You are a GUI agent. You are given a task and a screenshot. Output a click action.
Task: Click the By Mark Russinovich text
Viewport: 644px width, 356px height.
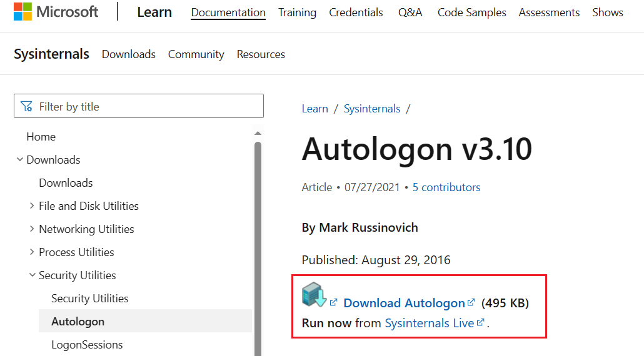pyautogui.click(x=360, y=227)
